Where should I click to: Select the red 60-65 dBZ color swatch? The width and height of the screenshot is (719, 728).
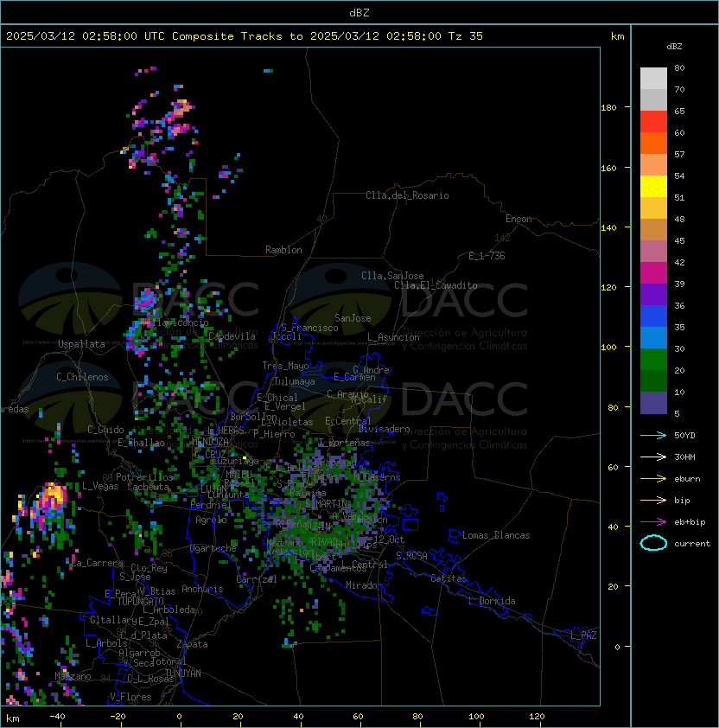tap(653, 122)
